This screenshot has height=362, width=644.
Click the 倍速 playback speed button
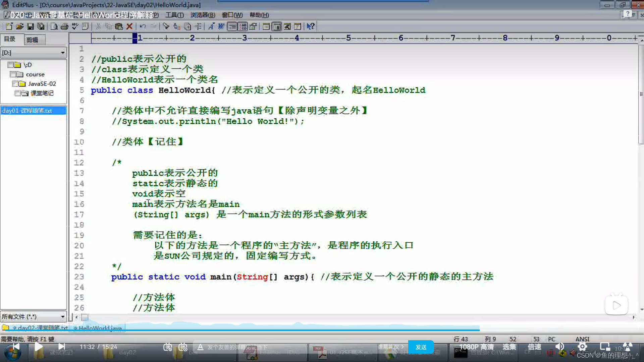coord(534,347)
